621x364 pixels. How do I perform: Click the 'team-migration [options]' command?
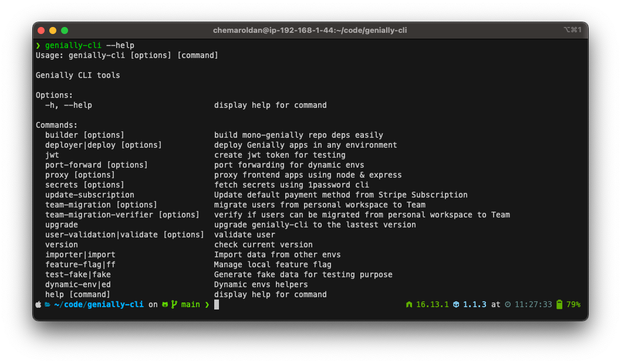(101, 205)
